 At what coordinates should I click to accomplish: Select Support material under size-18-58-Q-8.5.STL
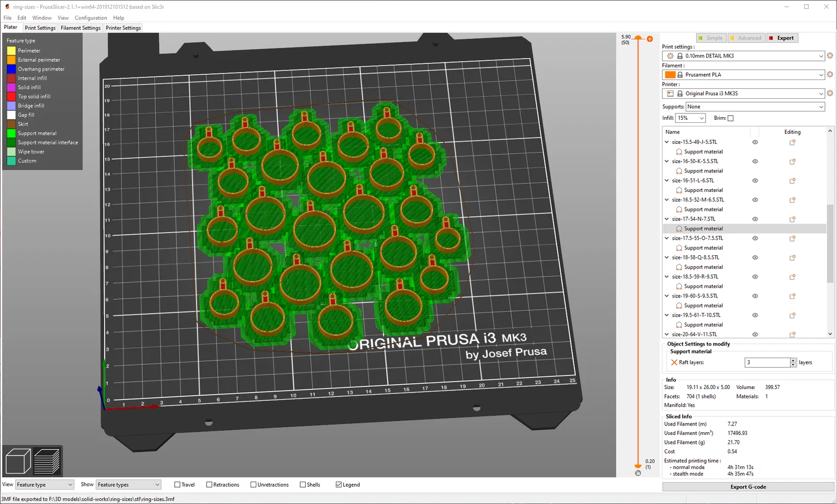pyautogui.click(x=703, y=267)
